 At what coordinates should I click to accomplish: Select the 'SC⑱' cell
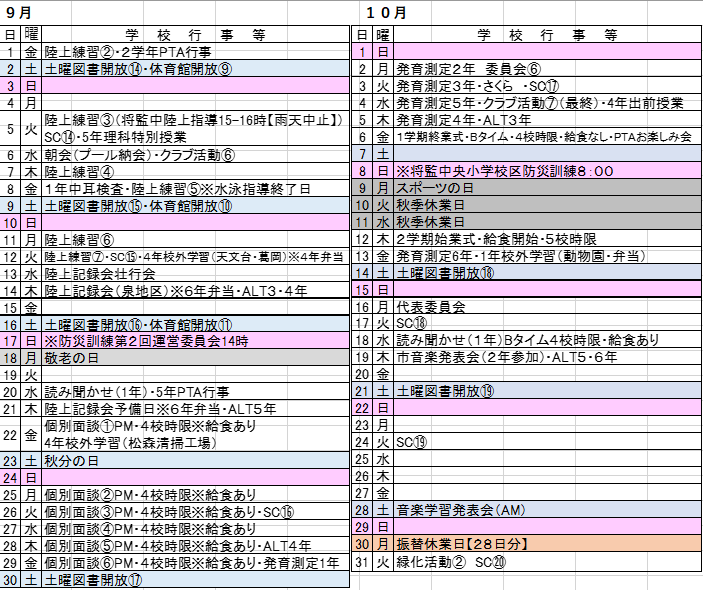547,323
